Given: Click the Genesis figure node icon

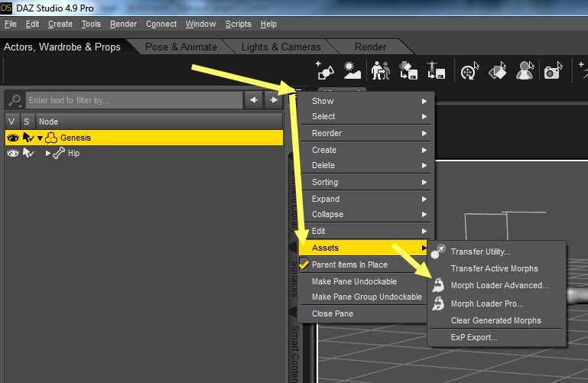Looking at the screenshot, I should tap(51, 138).
